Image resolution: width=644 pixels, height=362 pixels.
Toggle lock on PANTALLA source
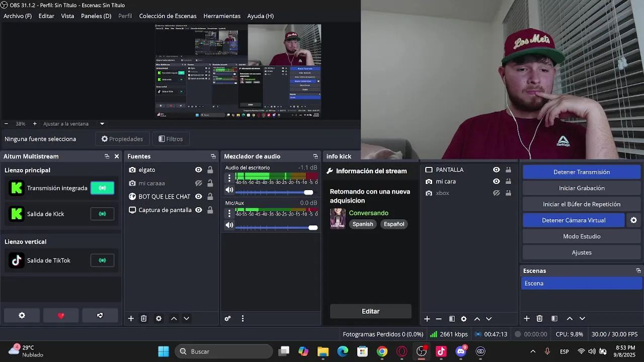[x=508, y=170]
